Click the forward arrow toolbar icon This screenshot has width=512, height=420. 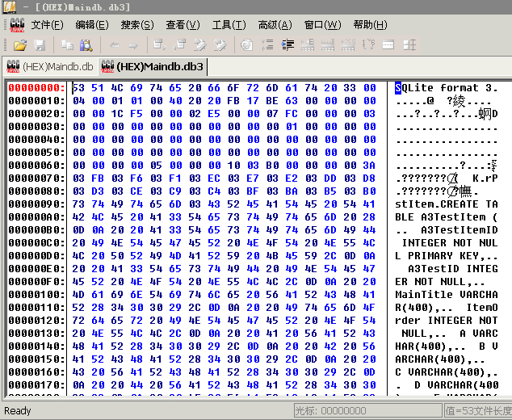point(133,45)
